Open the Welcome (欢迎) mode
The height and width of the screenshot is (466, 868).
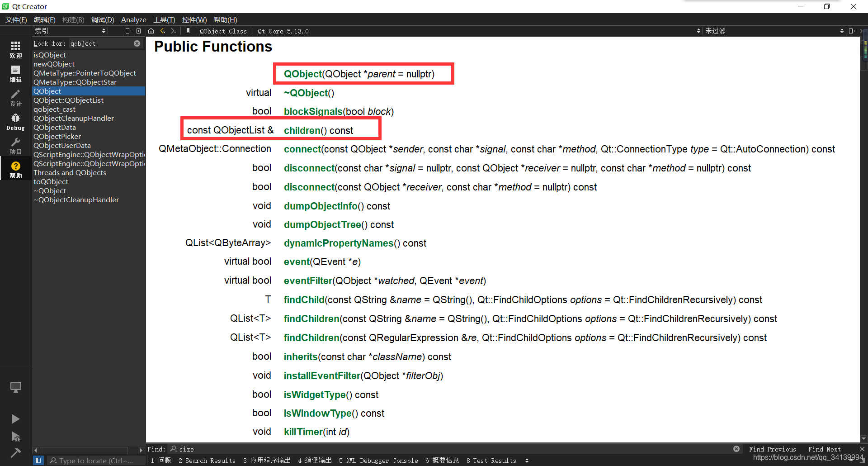[x=16, y=49]
